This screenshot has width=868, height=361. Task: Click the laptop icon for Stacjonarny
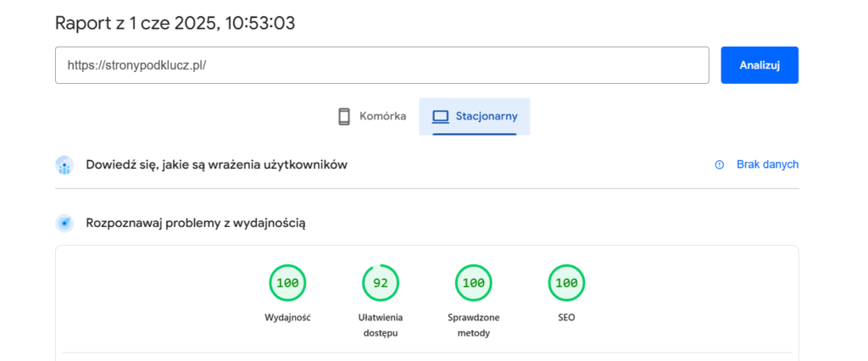point(440,116)
